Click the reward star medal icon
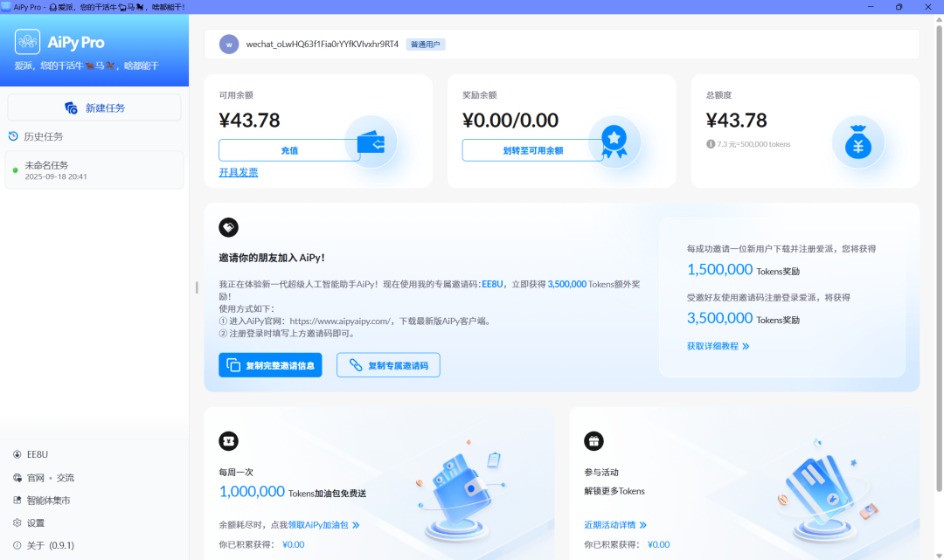 point(614,142)
